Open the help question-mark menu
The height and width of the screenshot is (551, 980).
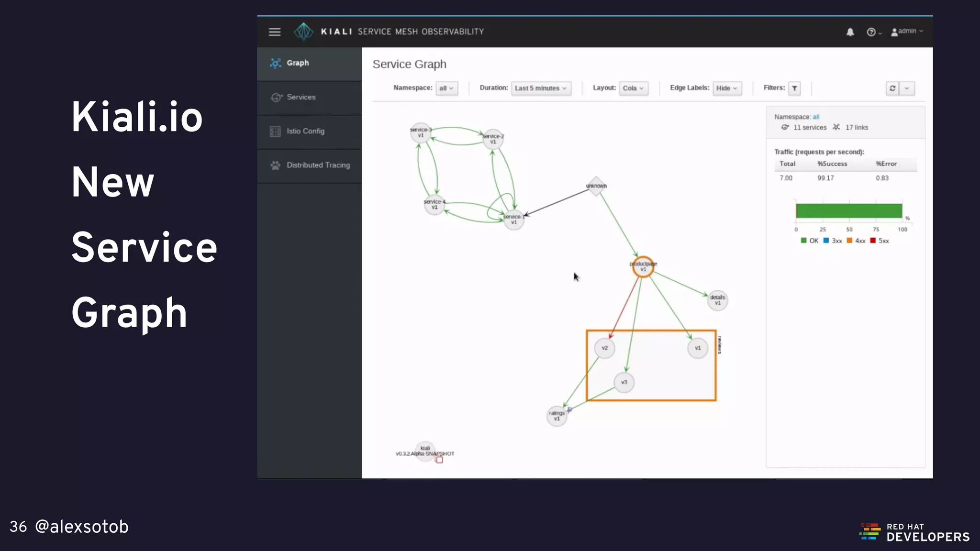click(874, 32)
